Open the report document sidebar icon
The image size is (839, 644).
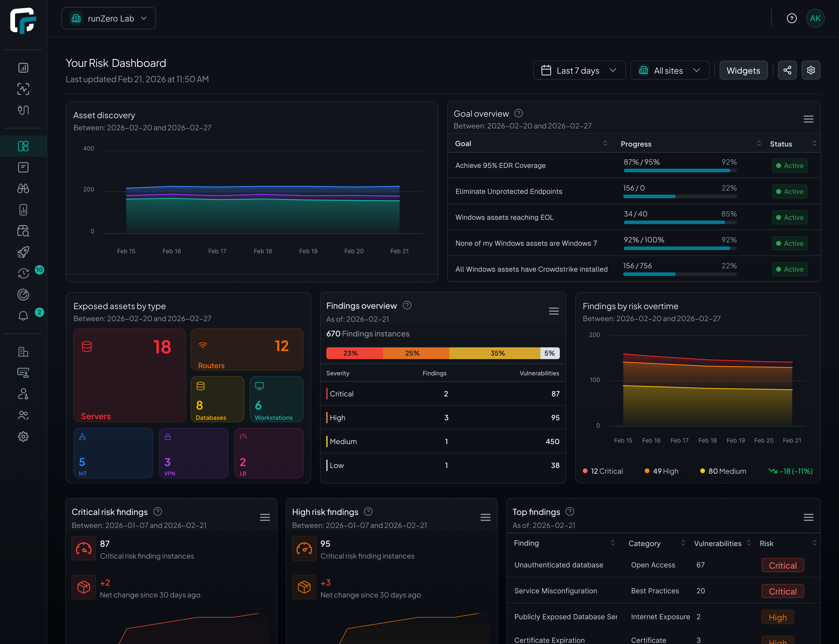pos(23,210)
